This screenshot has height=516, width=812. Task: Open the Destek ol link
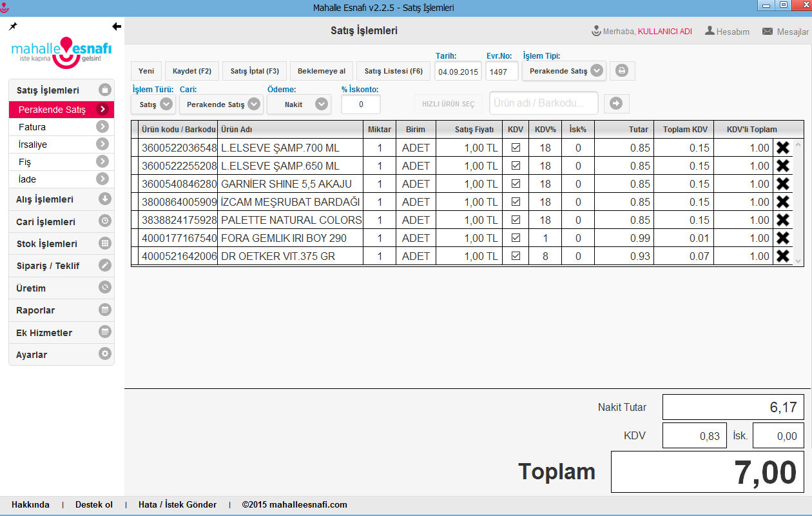(x=94, y=504)
